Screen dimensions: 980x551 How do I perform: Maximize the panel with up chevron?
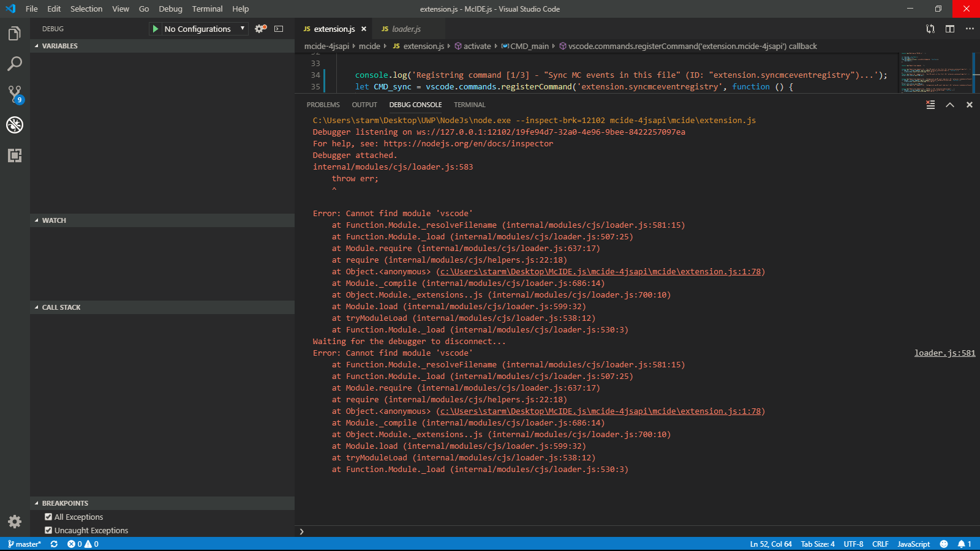tap(950, 105)
